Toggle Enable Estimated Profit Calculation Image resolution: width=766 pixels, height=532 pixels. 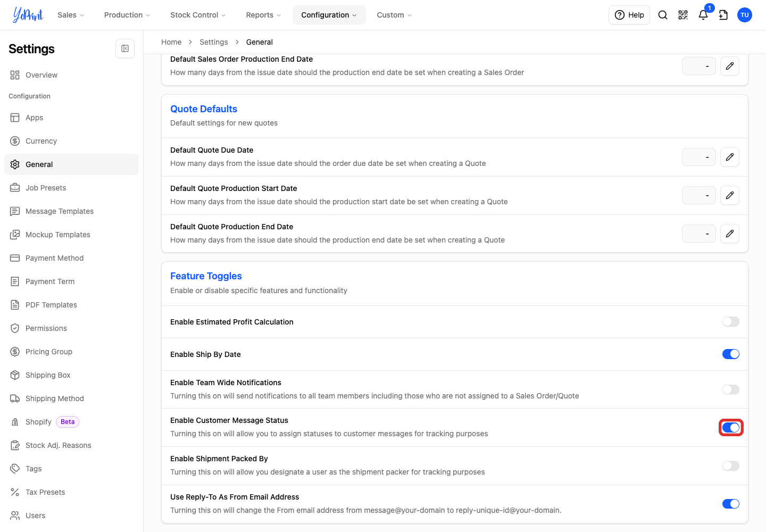click(x=731, y=321)
